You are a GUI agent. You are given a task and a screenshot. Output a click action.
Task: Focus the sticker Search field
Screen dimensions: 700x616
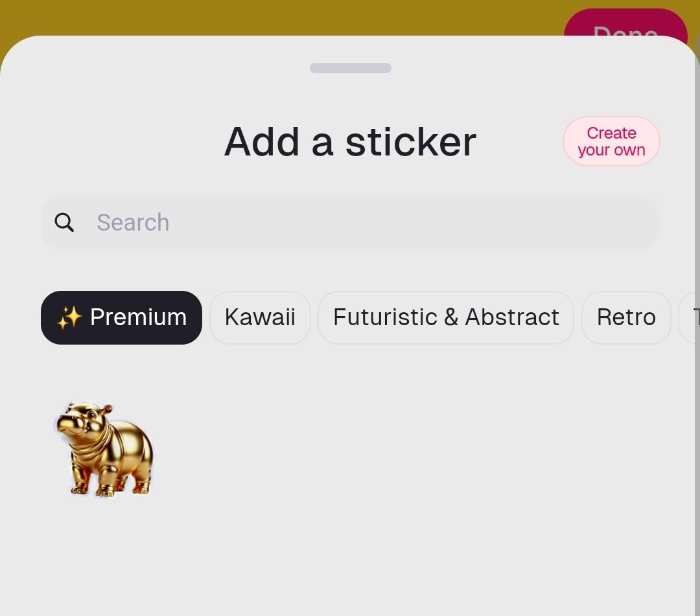coord(351,222)
